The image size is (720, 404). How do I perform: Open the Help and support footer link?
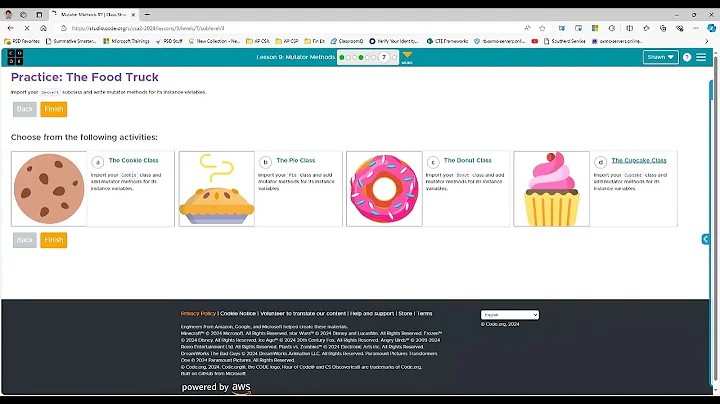pos(372,314)
